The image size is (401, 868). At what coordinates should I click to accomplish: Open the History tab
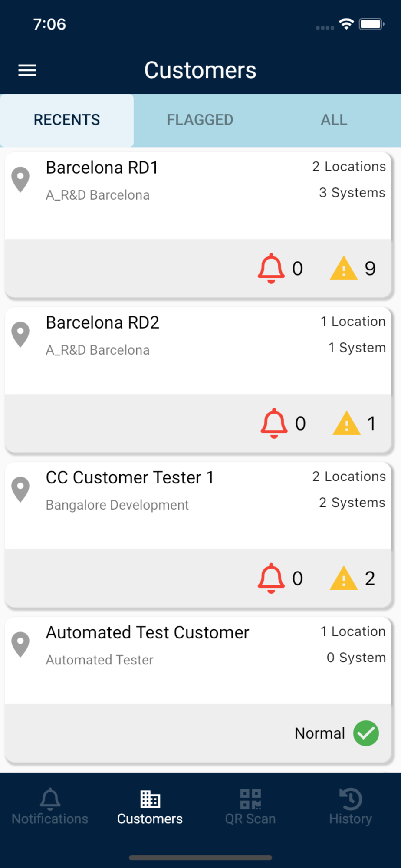coord(351,807)
